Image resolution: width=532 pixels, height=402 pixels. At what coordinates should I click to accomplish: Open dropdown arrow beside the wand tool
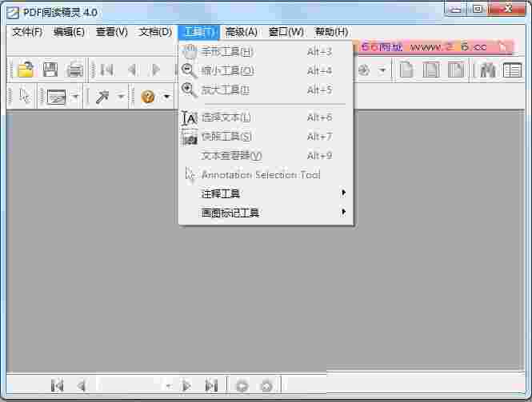coord(121,97)
